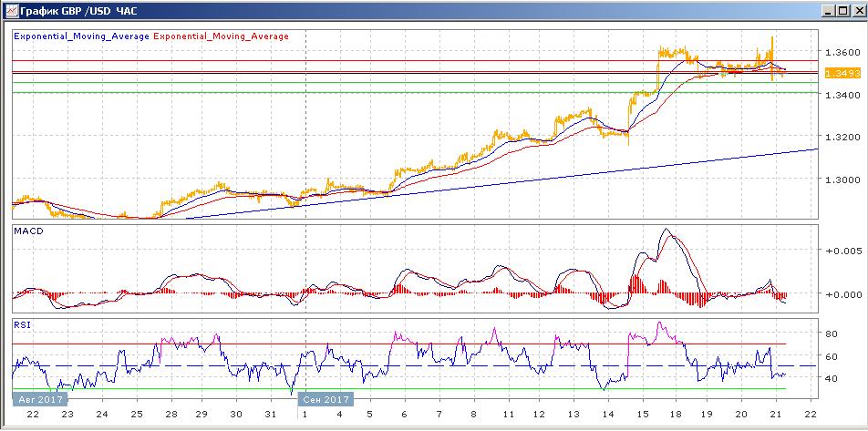Click date 11 on the time axis
This screenshot has width=868, height=431.
tap(508, 415)
